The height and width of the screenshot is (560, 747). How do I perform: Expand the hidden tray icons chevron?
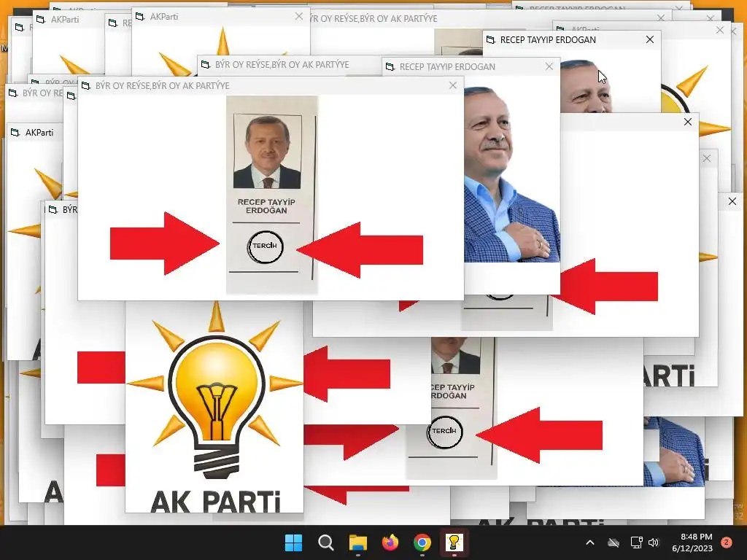(589, 542)
